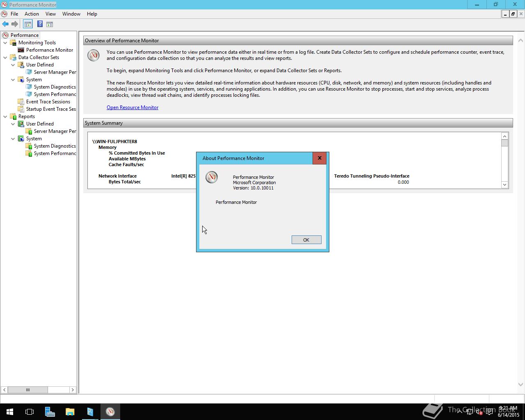Open the View menu
This screenshot has width=525, height=420.
[x=50, y=14]
